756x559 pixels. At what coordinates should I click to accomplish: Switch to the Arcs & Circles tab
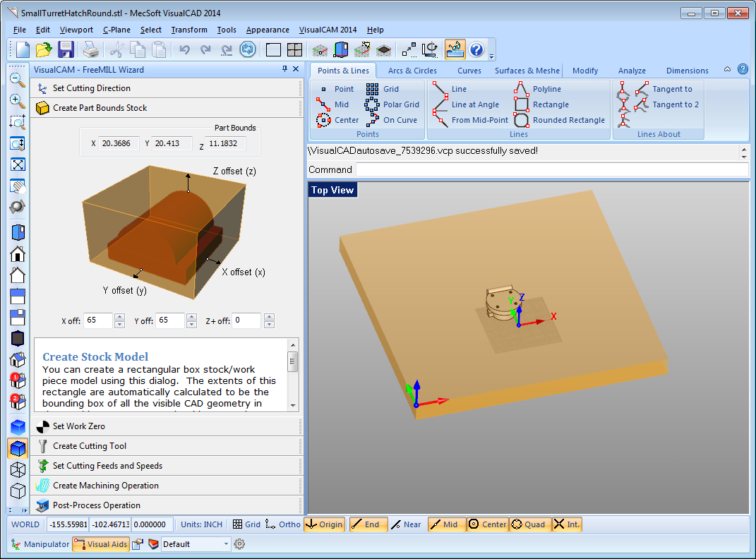click(412, 71)
